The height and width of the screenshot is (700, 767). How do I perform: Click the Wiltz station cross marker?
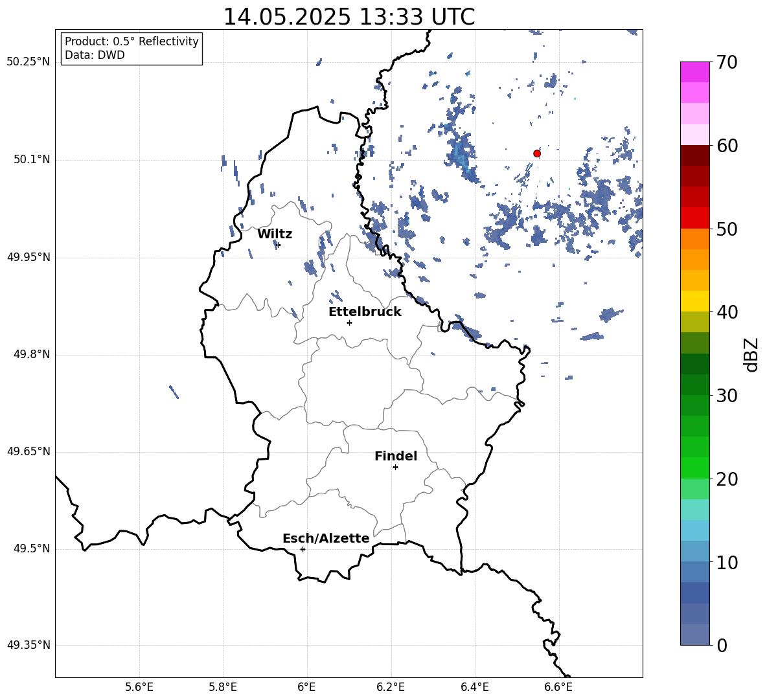pyautogui.click(x=279, y=245)
